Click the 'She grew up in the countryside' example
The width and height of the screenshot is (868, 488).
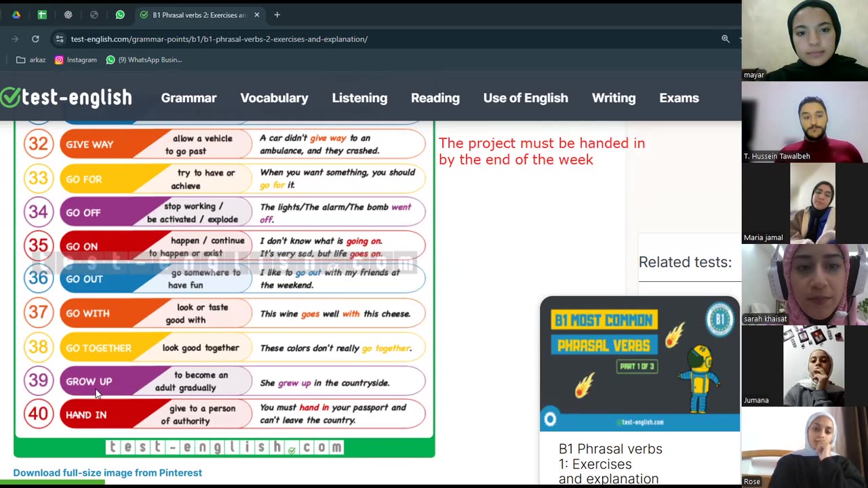(325, 383)
